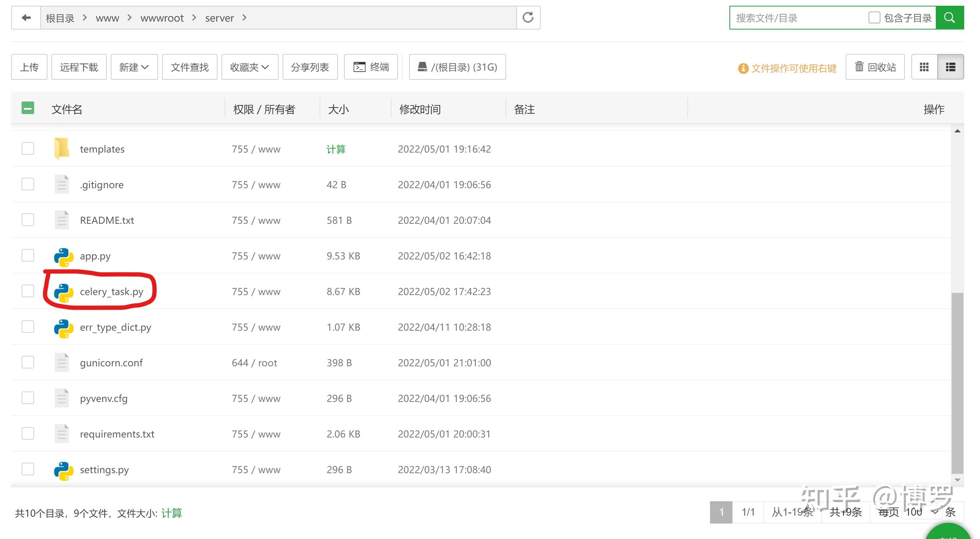The image size is (980, 539).
Task: Open the root disk /(根目录) (31G)
Action: tap(457, 67)
